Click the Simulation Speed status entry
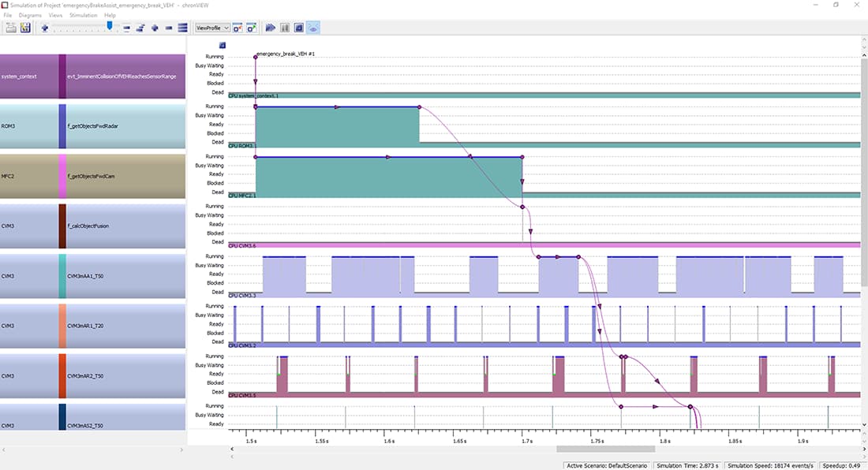 [770, 465]
